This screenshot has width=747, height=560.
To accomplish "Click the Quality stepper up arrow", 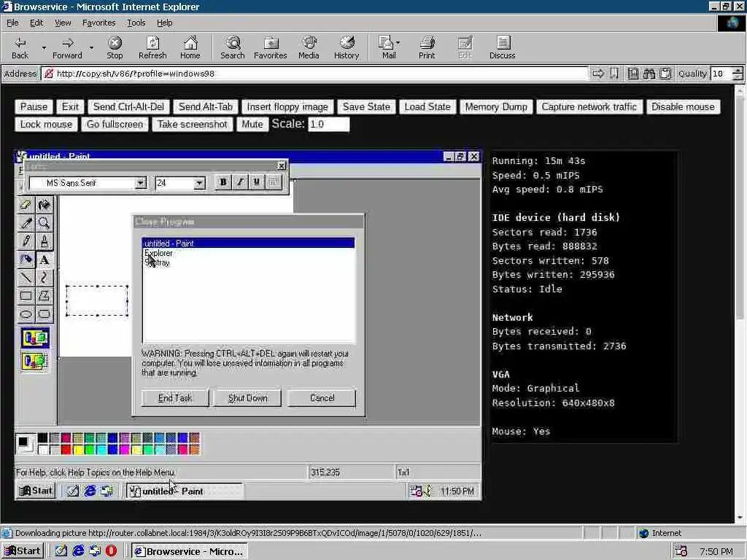I will (738, 71).
